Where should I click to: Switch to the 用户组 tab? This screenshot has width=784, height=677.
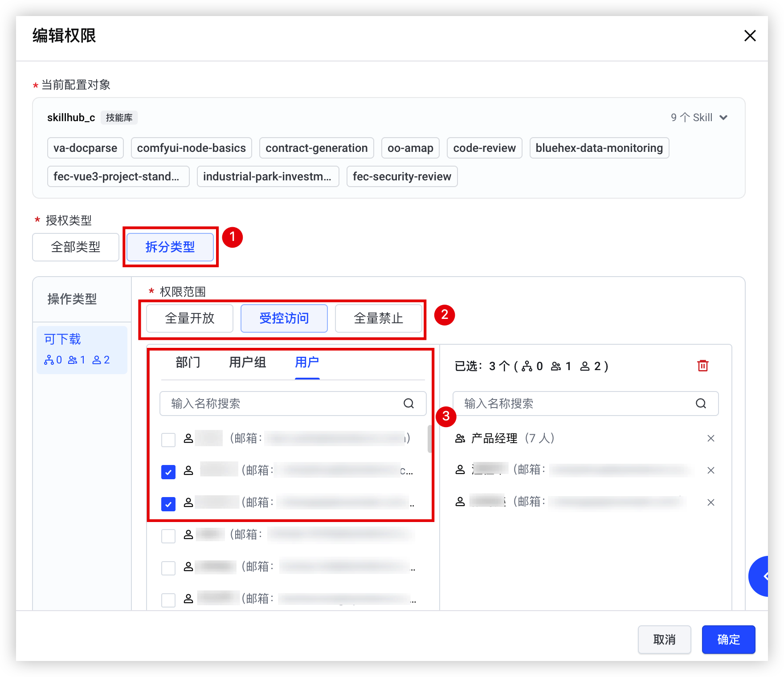[x=247, y=363]
